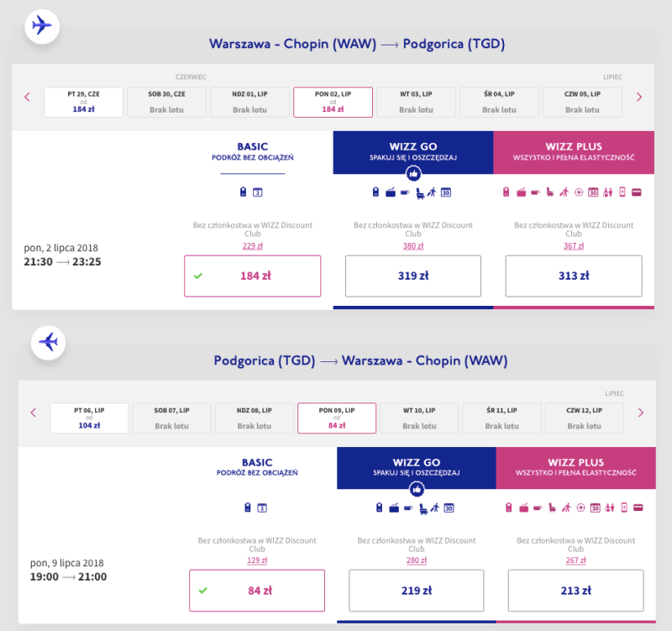Click outbound WIZZ PLUS mobile phone icon

point(622,192)
